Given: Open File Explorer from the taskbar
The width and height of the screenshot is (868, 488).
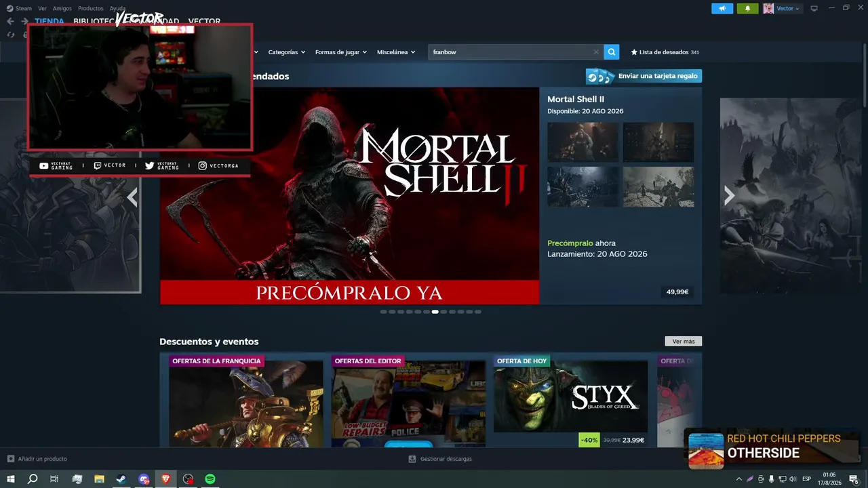Looking at the screenshot, I should [99, 479].
